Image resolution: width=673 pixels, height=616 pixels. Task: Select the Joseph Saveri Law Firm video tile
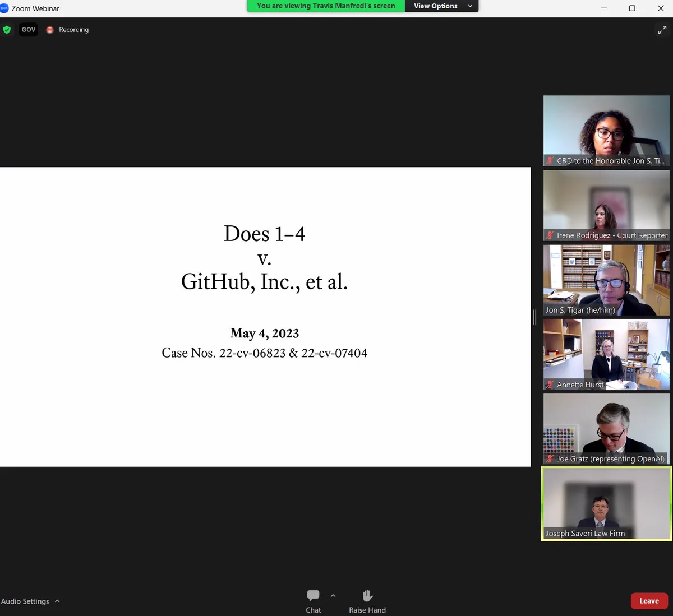coord(606,504)
